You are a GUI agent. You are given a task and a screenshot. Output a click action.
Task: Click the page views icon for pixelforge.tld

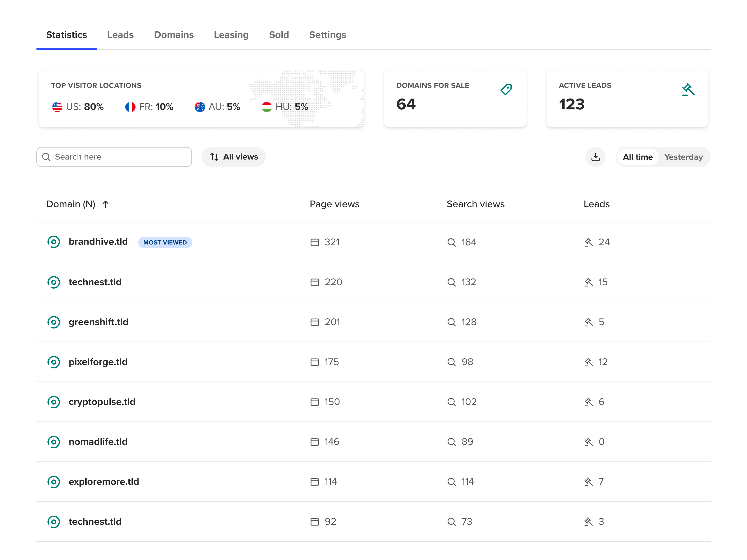[314, 362]
